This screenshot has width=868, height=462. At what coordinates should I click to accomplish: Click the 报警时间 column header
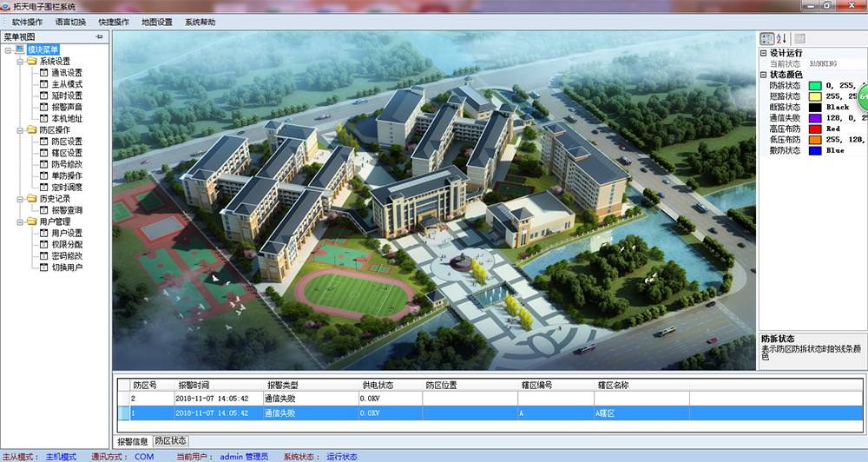(x=194, y=385)
